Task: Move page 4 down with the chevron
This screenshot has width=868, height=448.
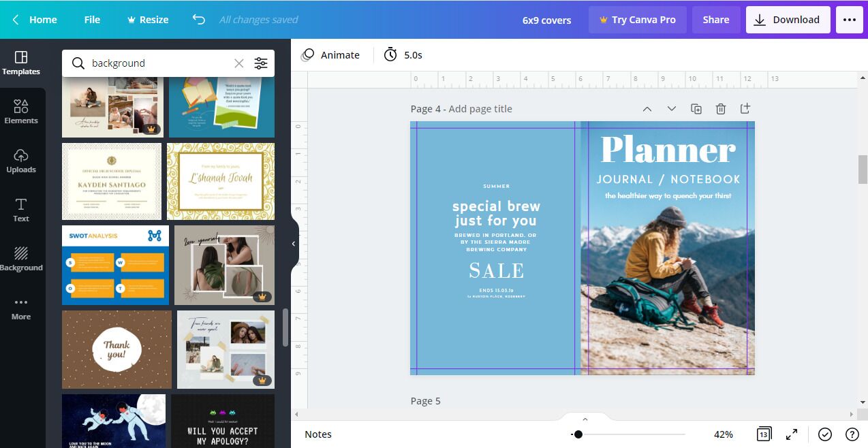Action: click(x=671, y=109)
